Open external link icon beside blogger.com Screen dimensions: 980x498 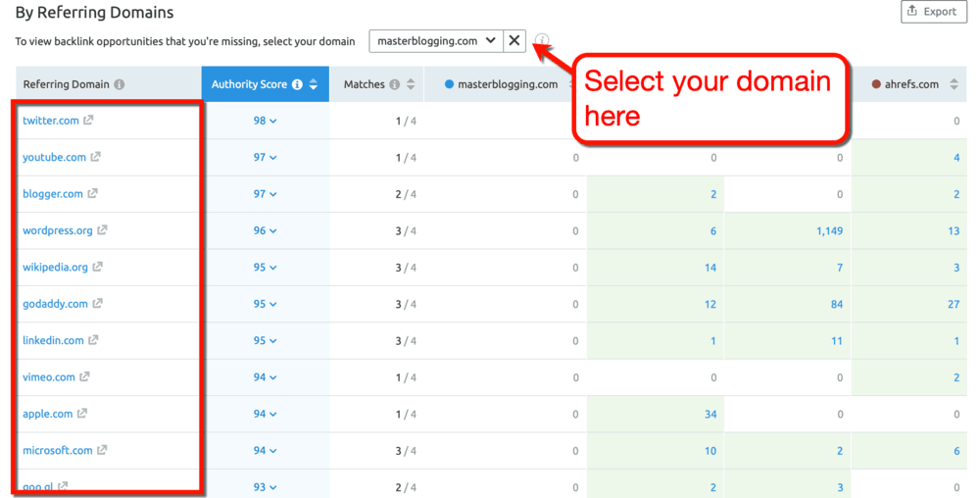tap(92, 194)
